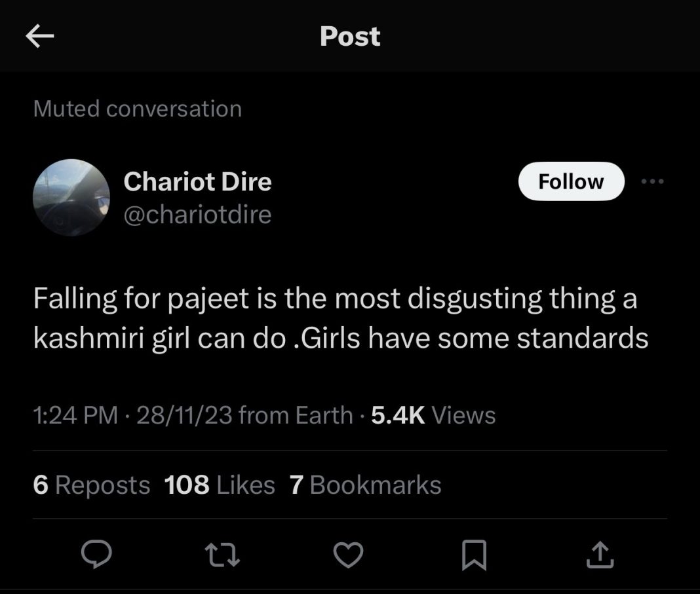Image resolution: width=700 pixels, height=594 pixels.
Task: Open Chariot Dire's profile picture
Action: click(x=71, y=197)
